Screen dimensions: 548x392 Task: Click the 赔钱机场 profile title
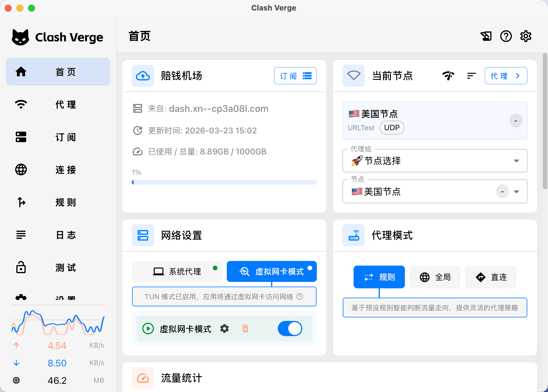182,76
